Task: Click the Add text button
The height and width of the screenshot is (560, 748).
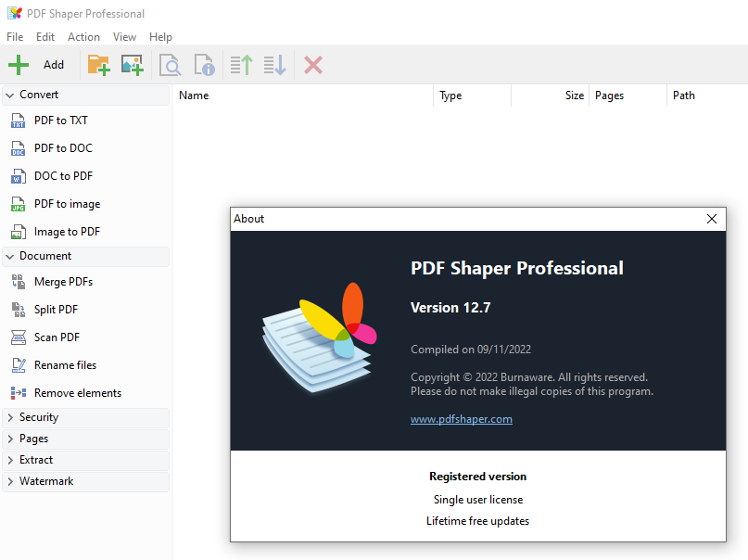Action: [54, 65]
